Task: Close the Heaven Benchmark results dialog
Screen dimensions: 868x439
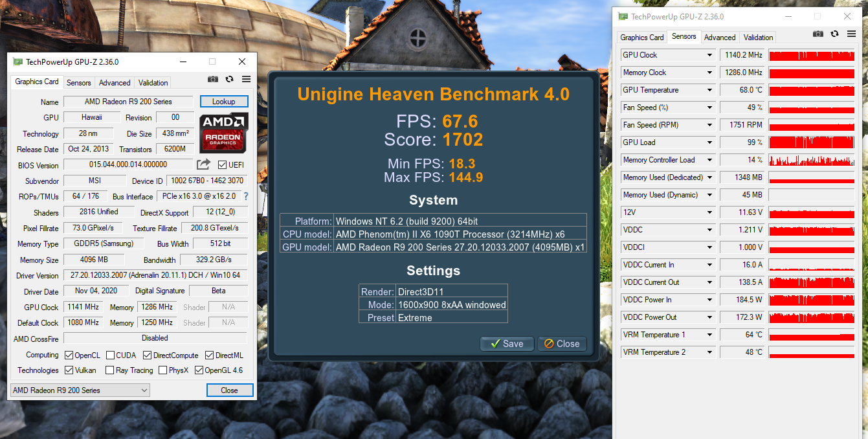Action: coord(562,344)
